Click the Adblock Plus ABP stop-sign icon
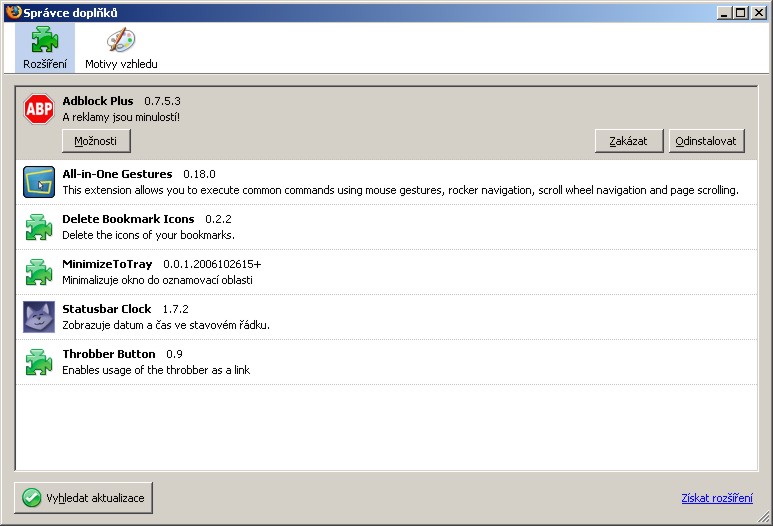 38,110
